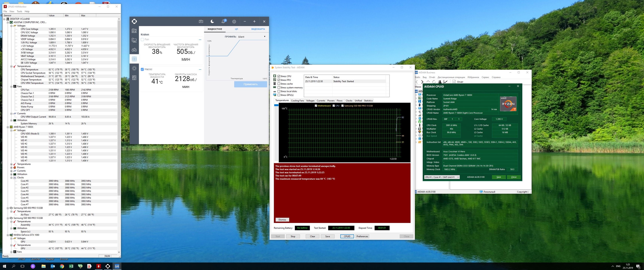This screenshot has height=270, width=644.
Task: Collapse the Насос pump panel
Action: click(x=200, y=69)
